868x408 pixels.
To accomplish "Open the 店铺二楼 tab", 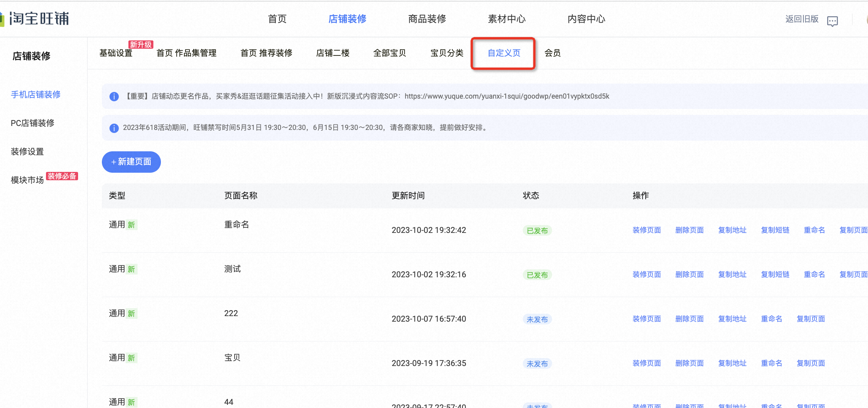I will click(333, 53).
